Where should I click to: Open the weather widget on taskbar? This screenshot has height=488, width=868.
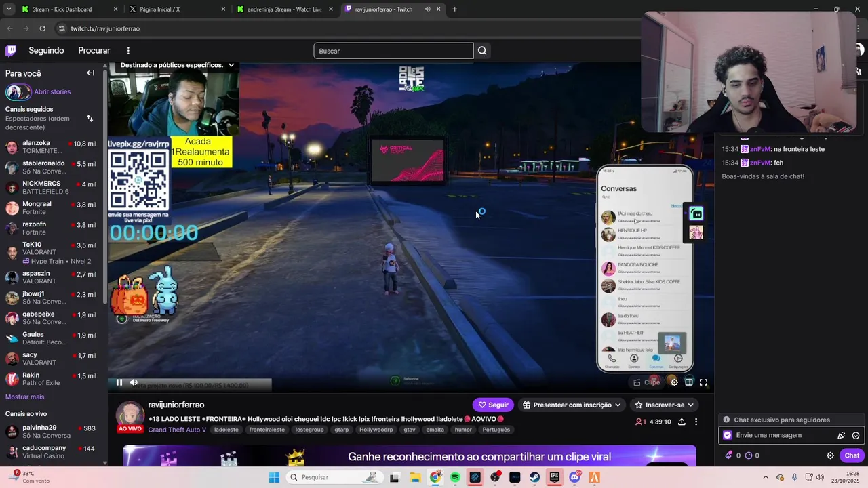coord(27,477)
